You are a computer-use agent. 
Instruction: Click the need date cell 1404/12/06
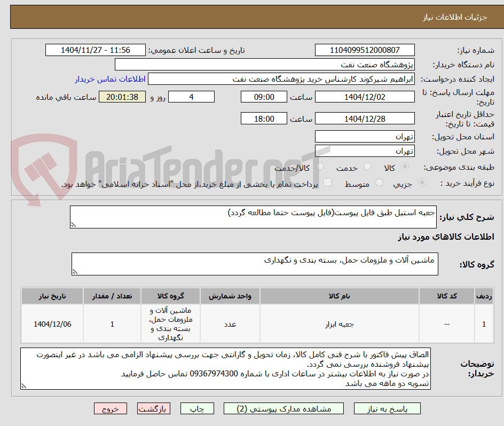click(x=52, y=324)
